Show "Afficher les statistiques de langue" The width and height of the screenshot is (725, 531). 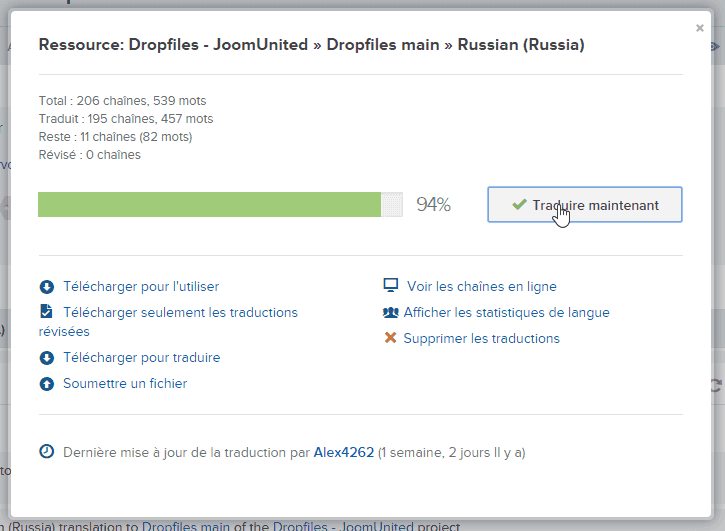506,313
